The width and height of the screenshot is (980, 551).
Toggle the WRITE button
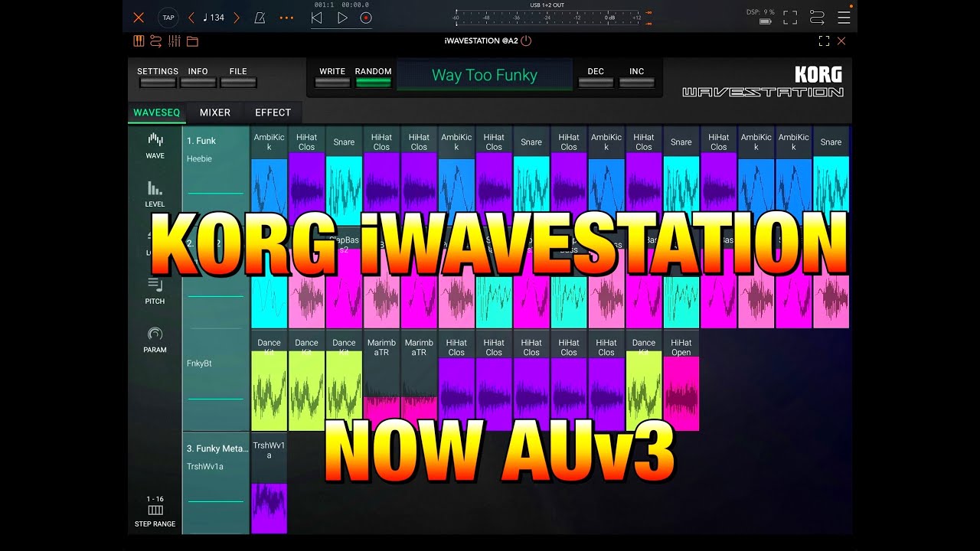(x=332, y=77)
